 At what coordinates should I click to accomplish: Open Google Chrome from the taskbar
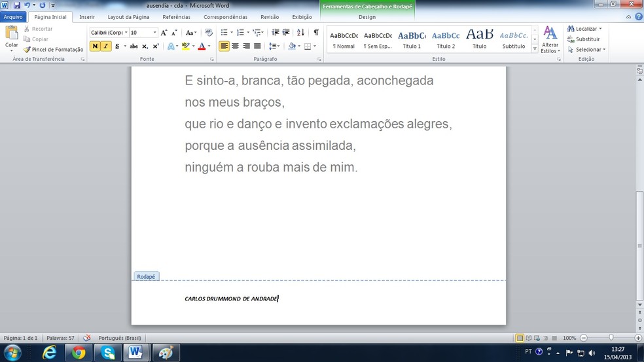tap(79, 353)
